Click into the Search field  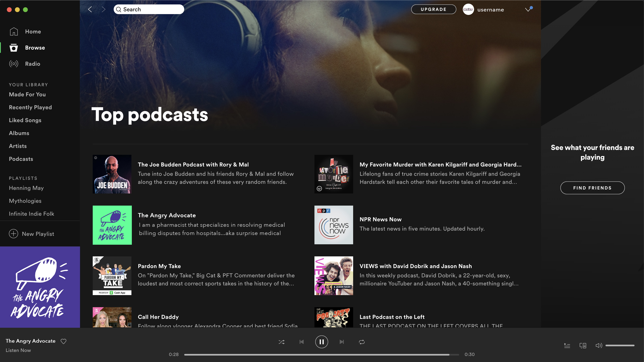pos(149,9)
